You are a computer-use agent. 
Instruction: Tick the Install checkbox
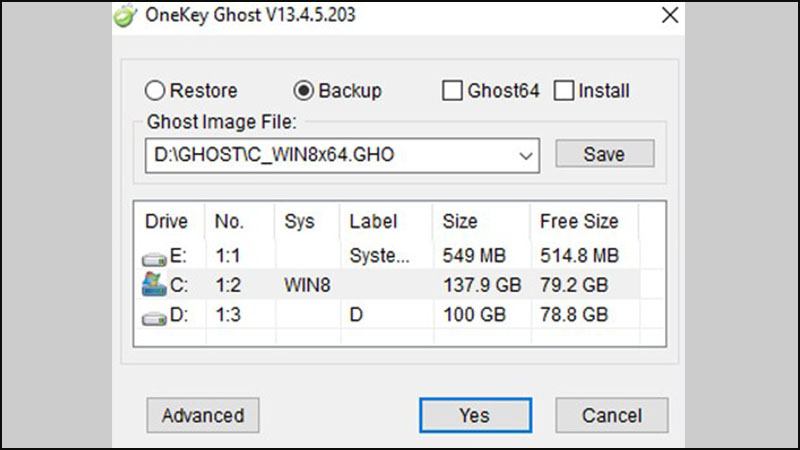[564, 91]
